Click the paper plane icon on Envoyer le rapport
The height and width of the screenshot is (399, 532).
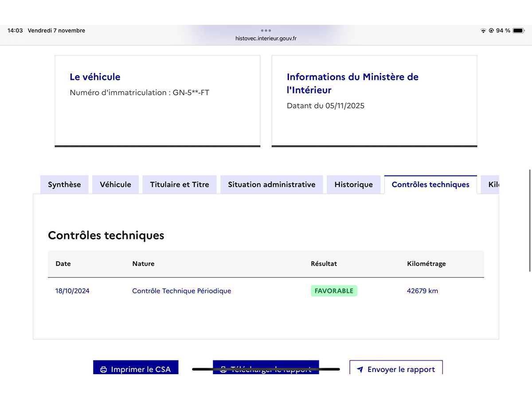click(x=360, y=369)
